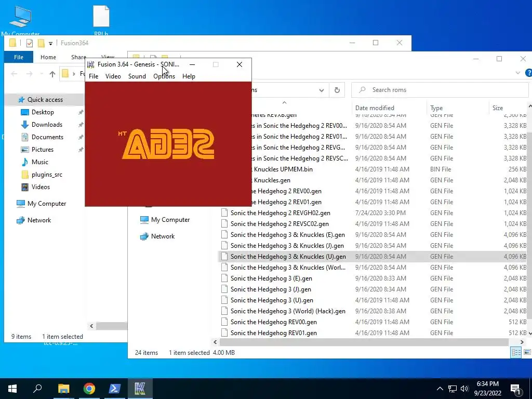Open Downloads in Fusion364 navigation pane

47,125
